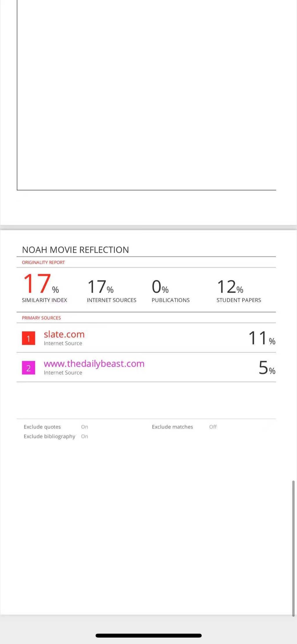Click the blank document page above report
Screen dimensions: 297x644
(x=146, y=95)
